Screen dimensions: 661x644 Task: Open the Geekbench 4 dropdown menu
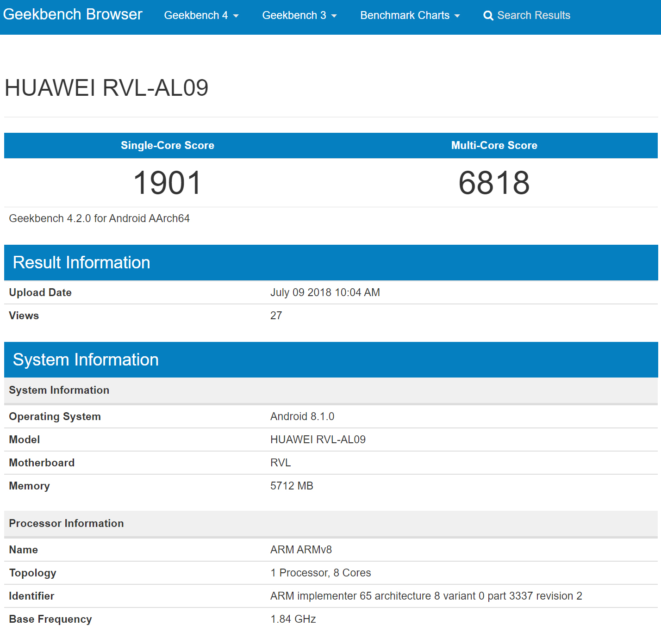[201, 15]
